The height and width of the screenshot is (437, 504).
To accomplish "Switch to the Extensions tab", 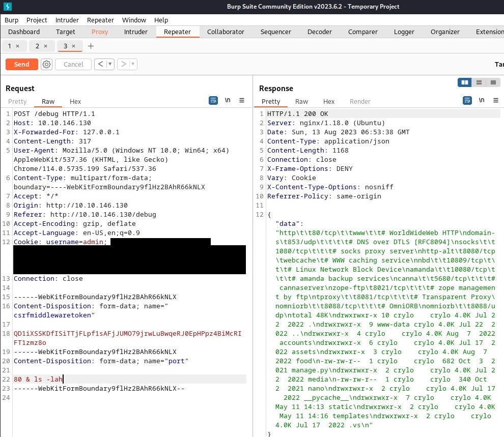I will (490, 32).
